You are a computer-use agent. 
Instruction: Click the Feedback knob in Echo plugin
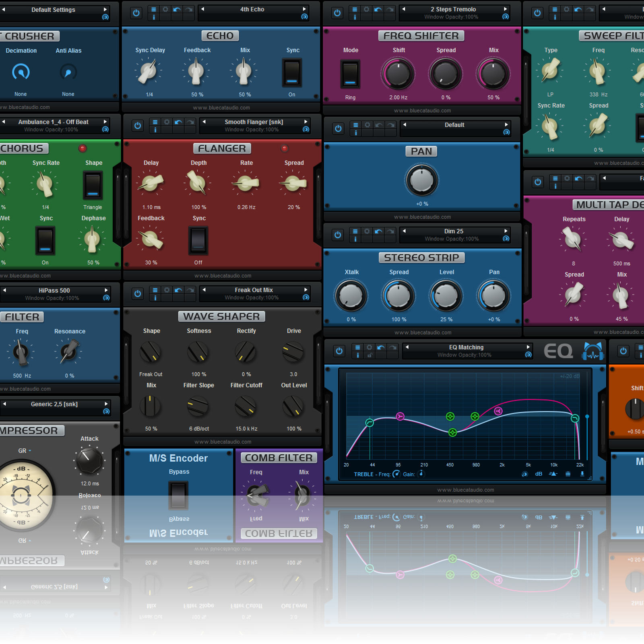[x=196, y=72]
